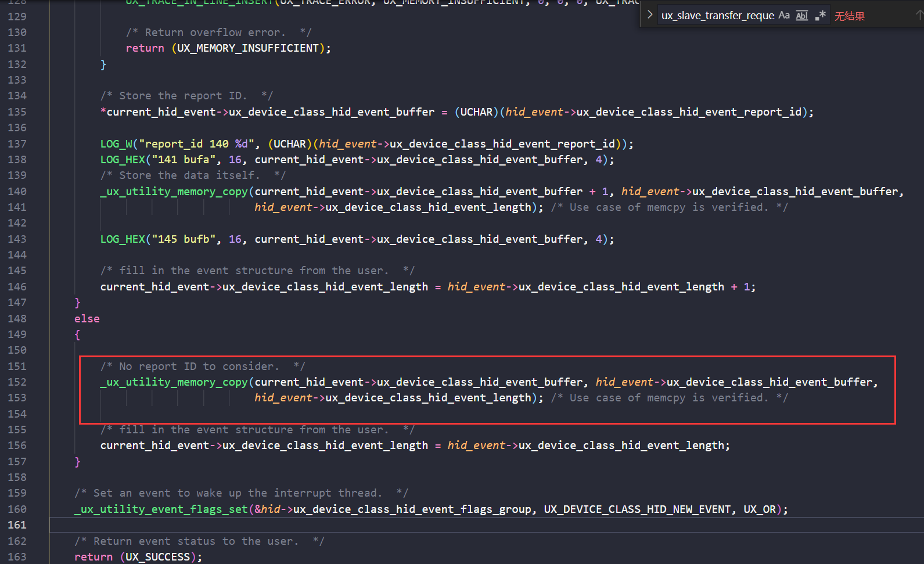Image resolution: width=924 pixels, height=564 pixels.
Task: Click line number 131 in the gutter
Action: coord(17,48)
